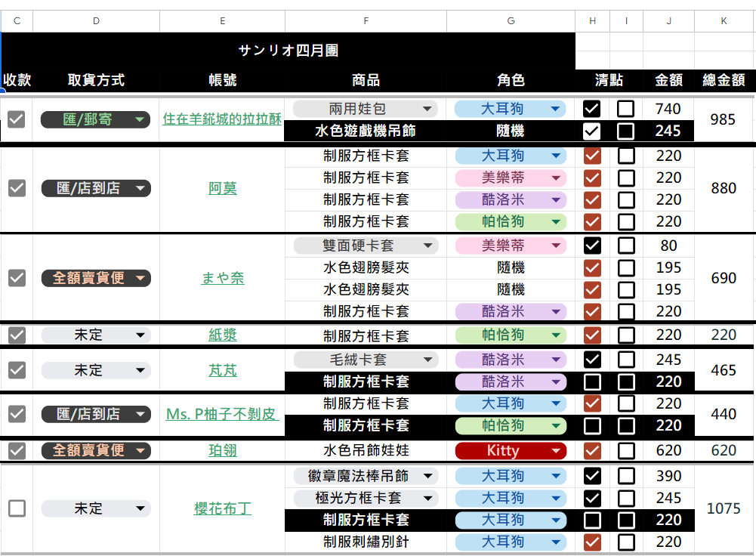Select the 880 total amount cell
This screenshot has width=756, height=556.
[x=724, y=188]
